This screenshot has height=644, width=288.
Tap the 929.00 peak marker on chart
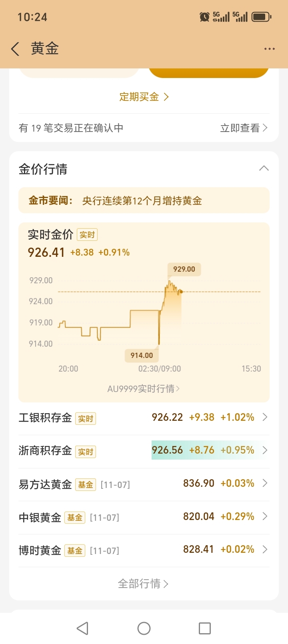coord(184,269)
